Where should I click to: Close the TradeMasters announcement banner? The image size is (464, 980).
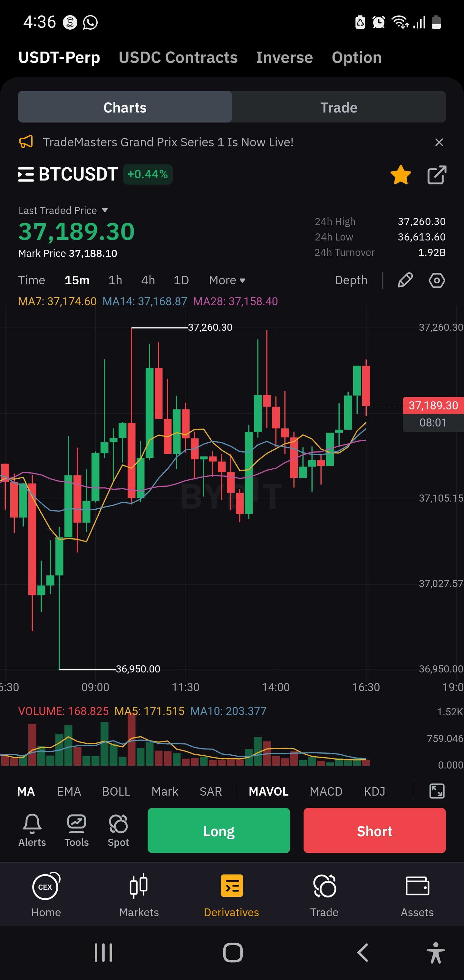click(439, 142)
